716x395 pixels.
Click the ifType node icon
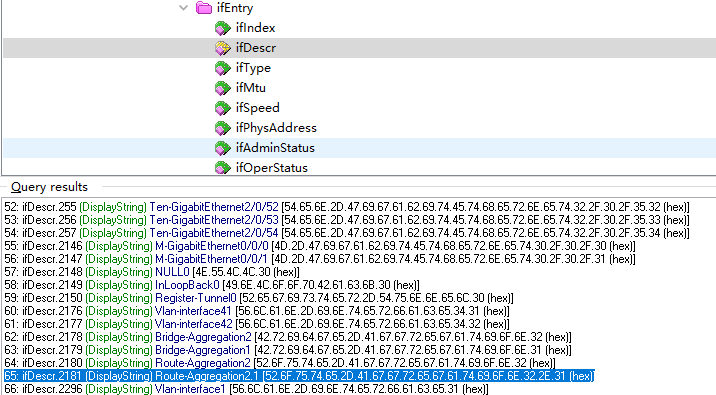pyautogui.click(x=222, y=68)
